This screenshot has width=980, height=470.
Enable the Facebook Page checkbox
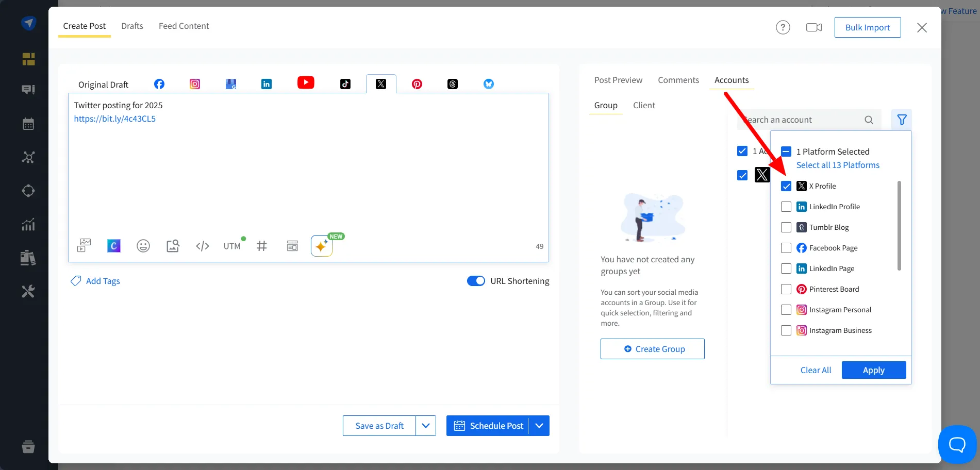786,248
